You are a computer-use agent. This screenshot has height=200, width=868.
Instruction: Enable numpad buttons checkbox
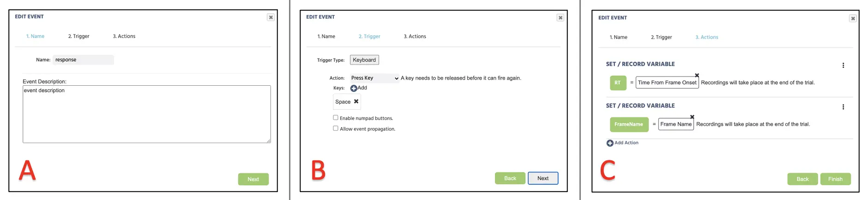coord(336,118)
